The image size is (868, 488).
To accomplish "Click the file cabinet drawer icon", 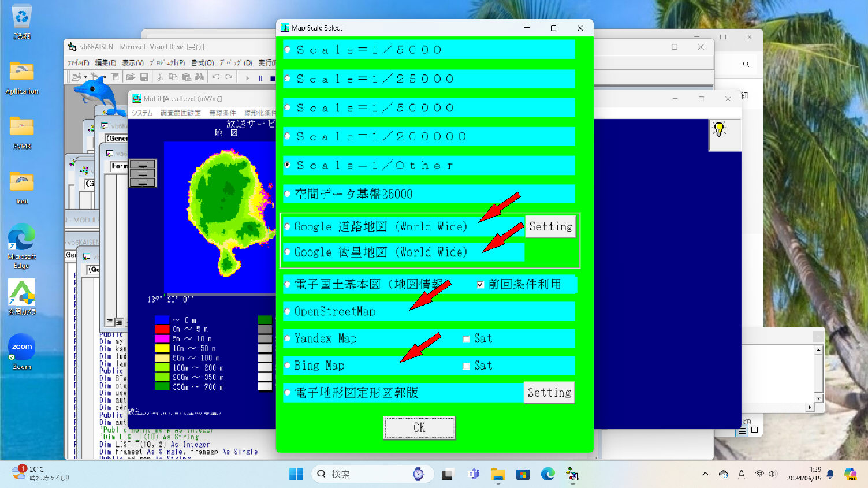I will point(142,173).
